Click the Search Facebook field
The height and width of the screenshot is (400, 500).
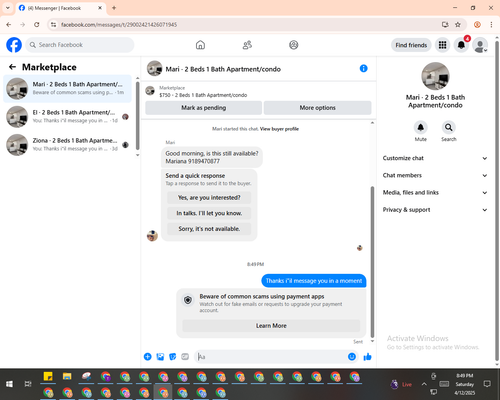80,45
